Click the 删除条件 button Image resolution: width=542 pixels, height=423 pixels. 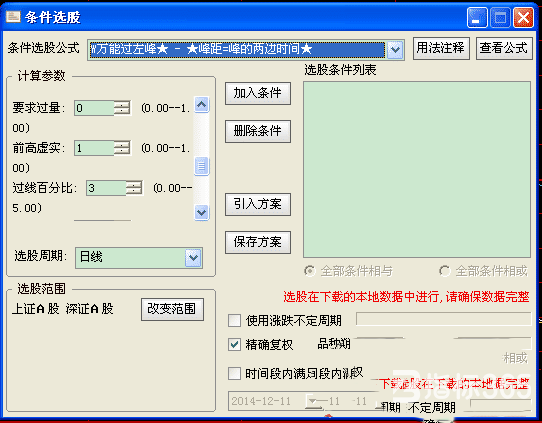click(x=258, y=131)
